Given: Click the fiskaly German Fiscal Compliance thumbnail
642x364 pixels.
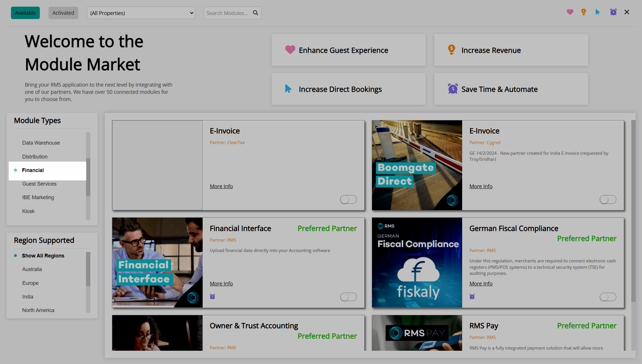Looking at the screenshot, I should tap(417, 262).
